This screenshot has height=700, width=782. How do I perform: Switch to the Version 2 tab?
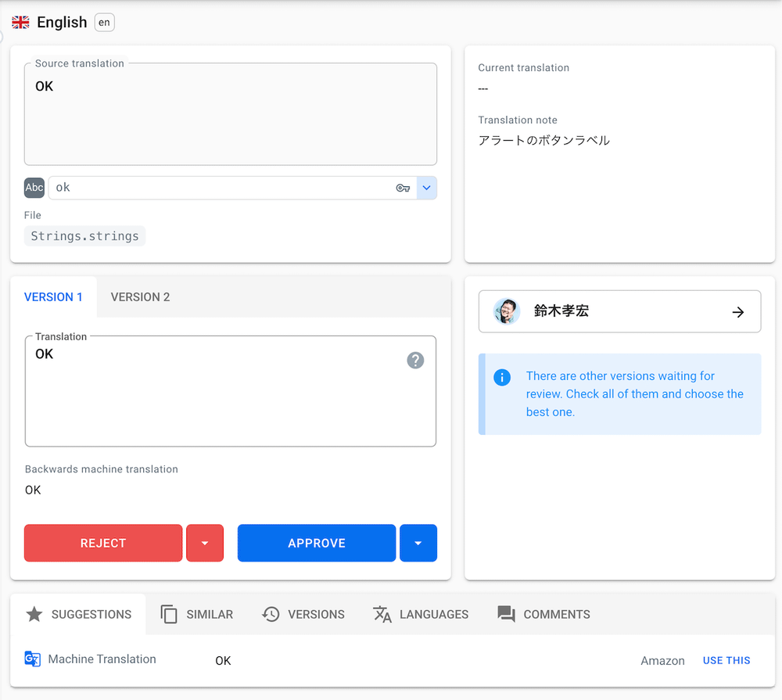[140, 297]
